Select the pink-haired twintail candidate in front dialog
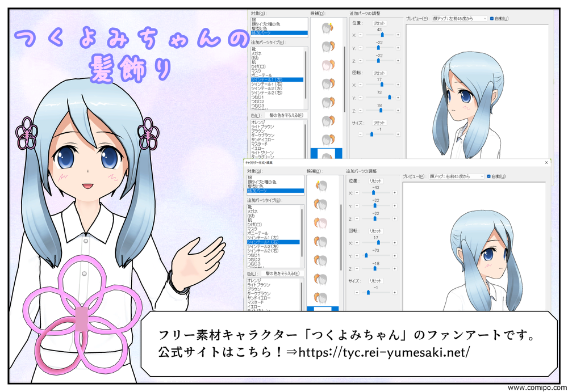 click(x=321, y=223)
